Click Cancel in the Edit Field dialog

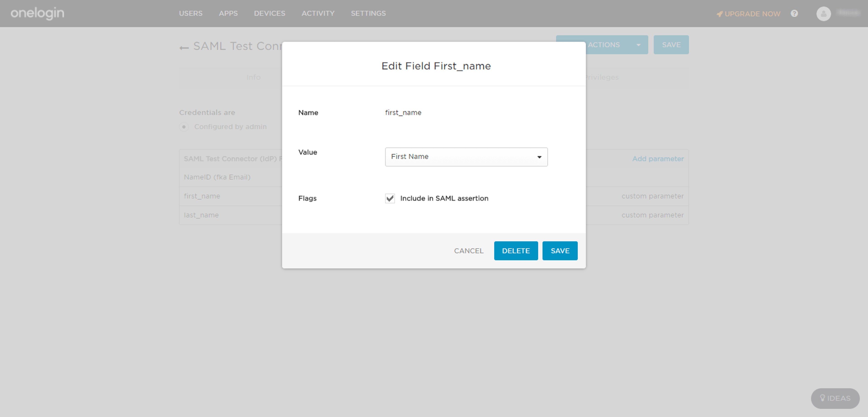[469, 251]
